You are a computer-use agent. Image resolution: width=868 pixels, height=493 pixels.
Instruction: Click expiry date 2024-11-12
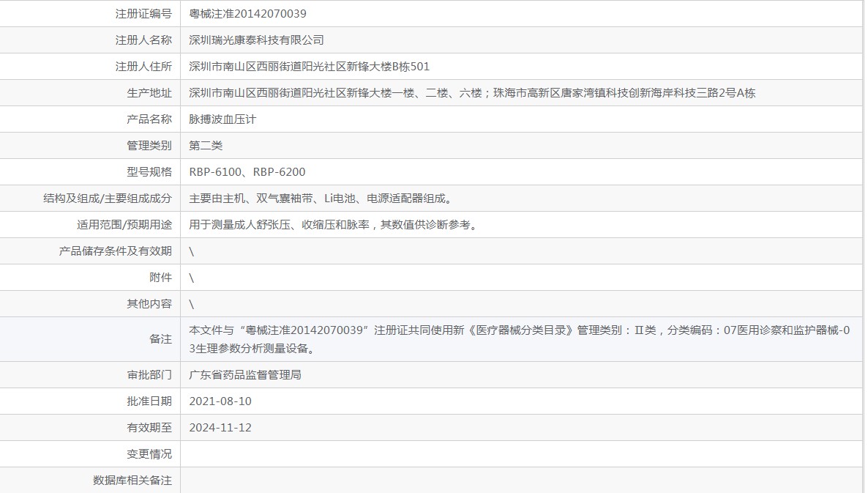point(220,428)
